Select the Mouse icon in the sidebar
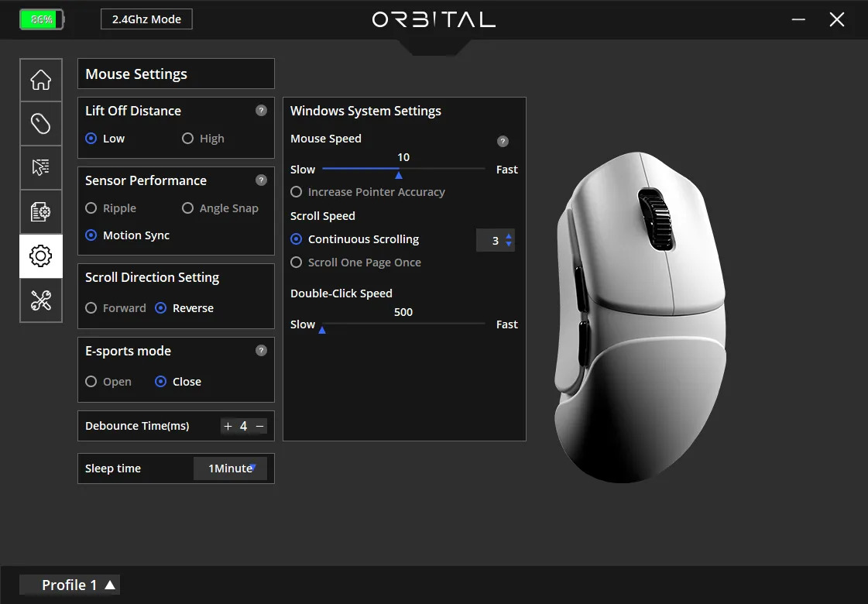Screen dimensions: 868x604 click(40, 123)
